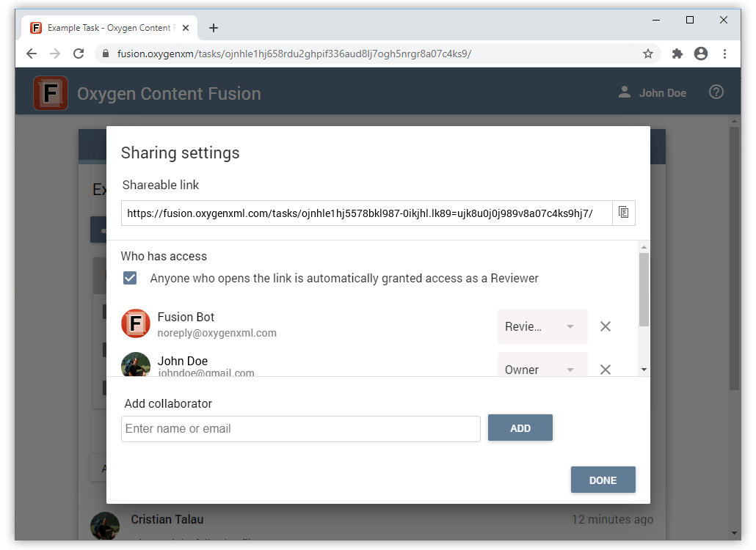Click Fusion Bot avatar icon
The width and height of the screenshot is (756, 550).
(x=136, y=323)
